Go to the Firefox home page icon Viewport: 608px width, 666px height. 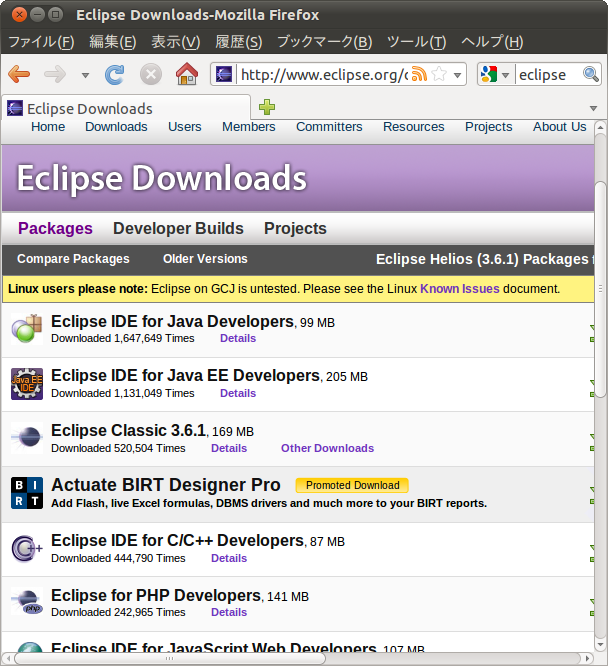187,74
